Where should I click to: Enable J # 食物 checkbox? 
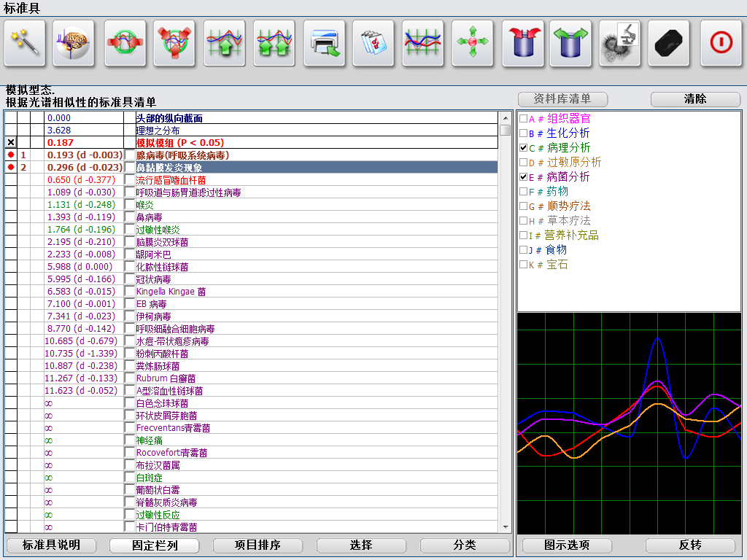(524, 249)
